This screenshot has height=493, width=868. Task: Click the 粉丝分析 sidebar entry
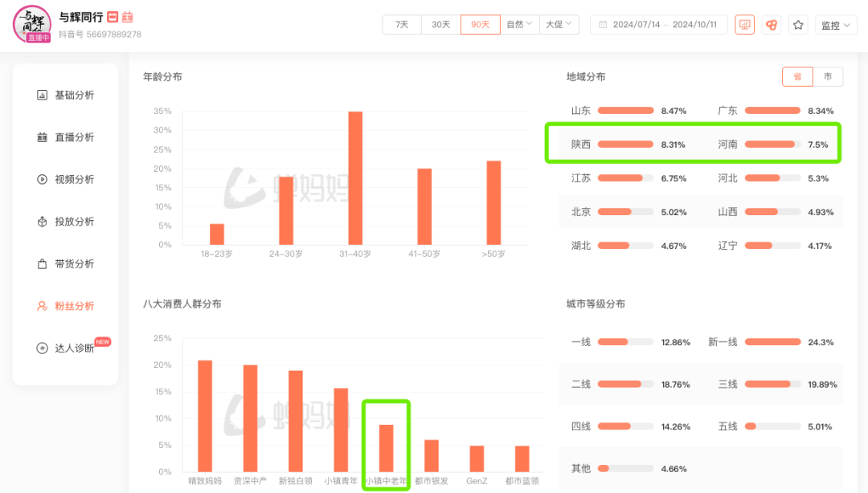click(x=69, y=305)
